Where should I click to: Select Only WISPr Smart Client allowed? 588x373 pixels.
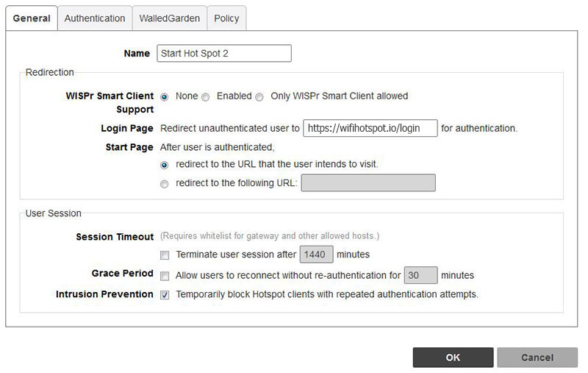259,96
